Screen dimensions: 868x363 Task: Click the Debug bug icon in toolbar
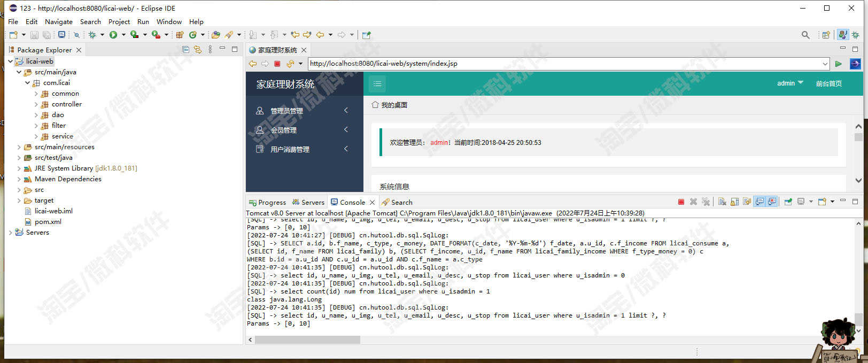[x=92, y=35]
